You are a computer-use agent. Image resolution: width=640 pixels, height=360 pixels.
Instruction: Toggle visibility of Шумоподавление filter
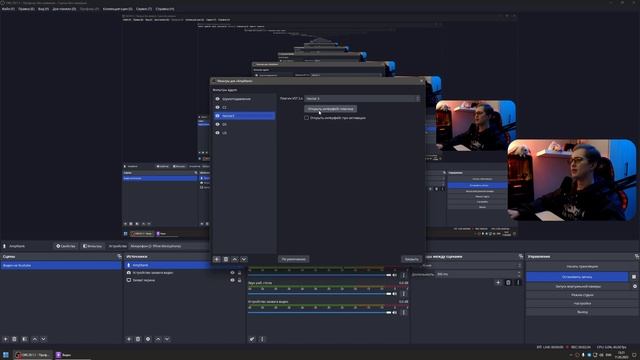217,99
